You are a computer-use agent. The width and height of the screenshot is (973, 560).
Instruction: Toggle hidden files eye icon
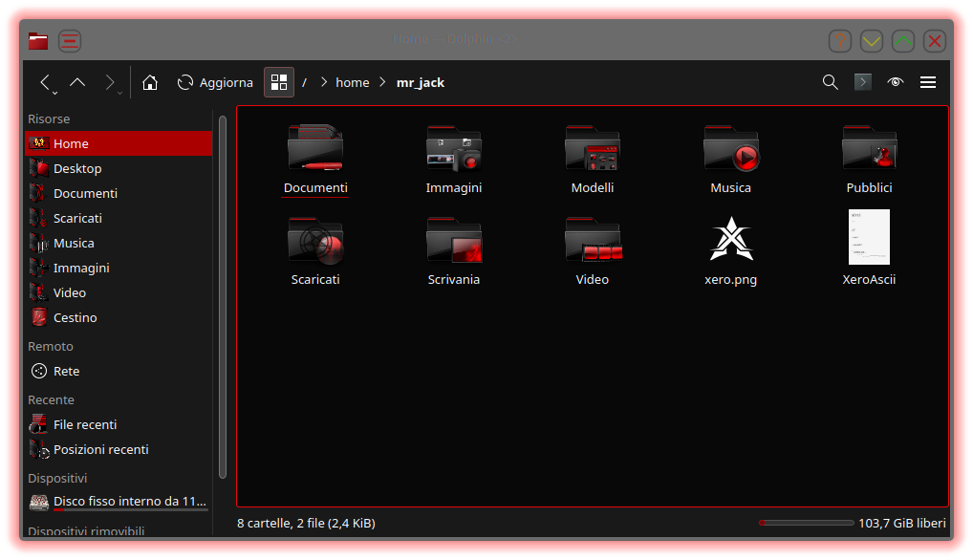[x=895, y=82]
